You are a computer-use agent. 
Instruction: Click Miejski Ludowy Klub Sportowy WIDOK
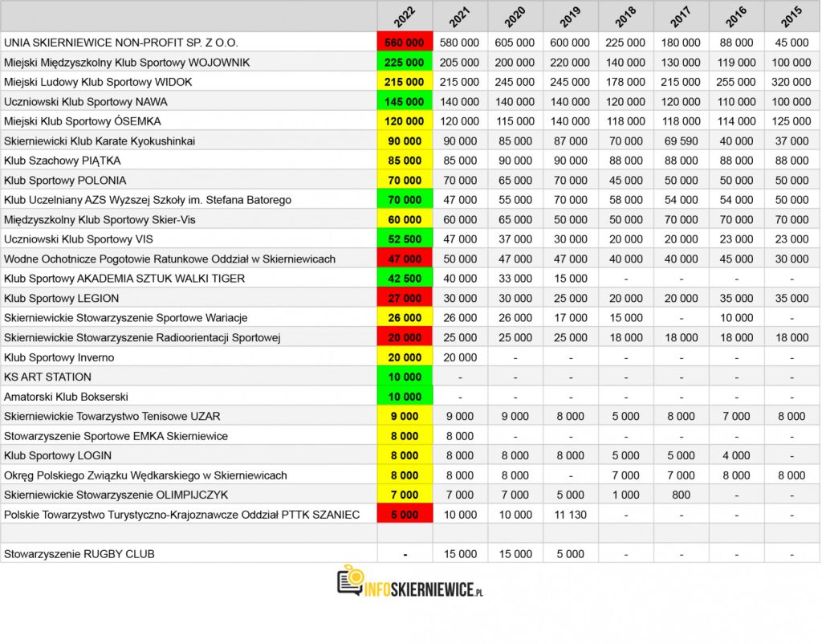click(98, 82)
